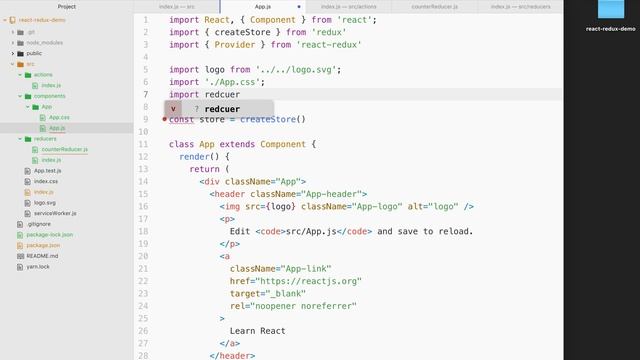Click 'Component' after extends on line 11

[283, 144]
